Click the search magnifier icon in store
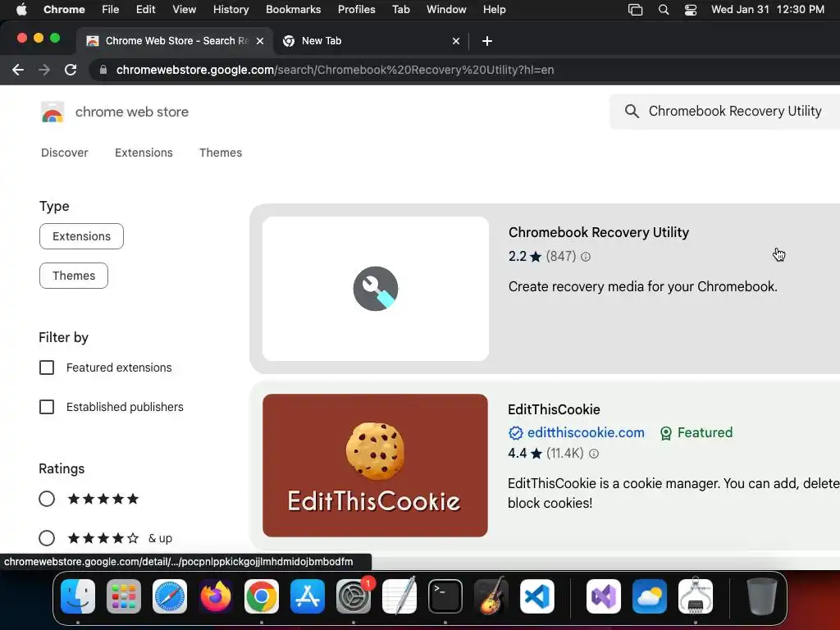This screenshot has width=840, height=630. (x=632, y=111)
